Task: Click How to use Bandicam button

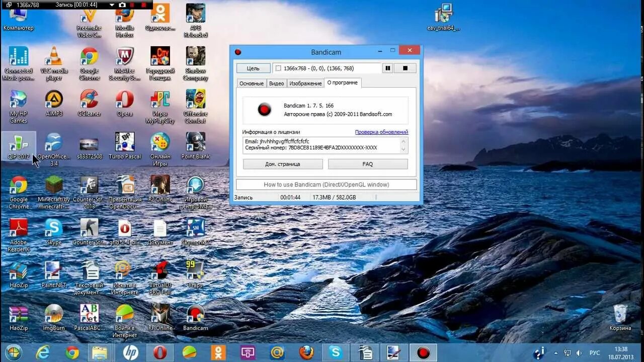Action: click(x=327, y=185)
